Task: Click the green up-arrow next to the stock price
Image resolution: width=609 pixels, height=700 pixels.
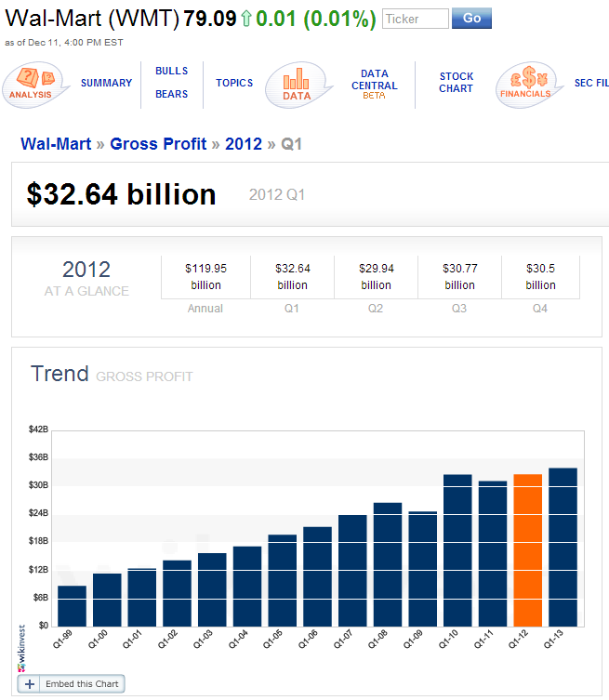Action: (x=246, y=19)
